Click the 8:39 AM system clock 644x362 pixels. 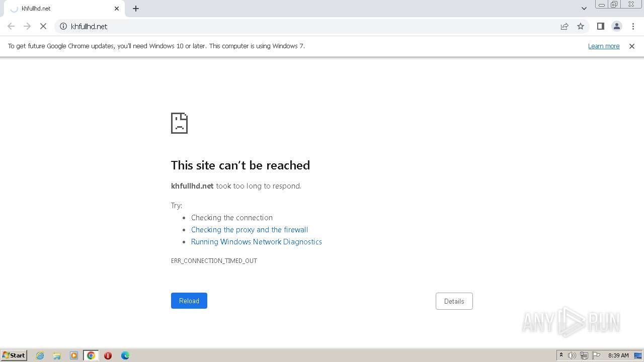[x=618, y=355]
